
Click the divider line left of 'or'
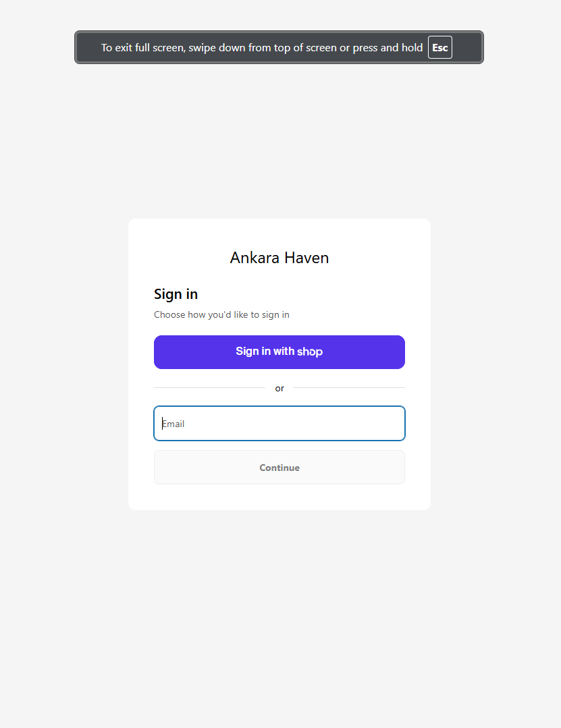[209, 388]
